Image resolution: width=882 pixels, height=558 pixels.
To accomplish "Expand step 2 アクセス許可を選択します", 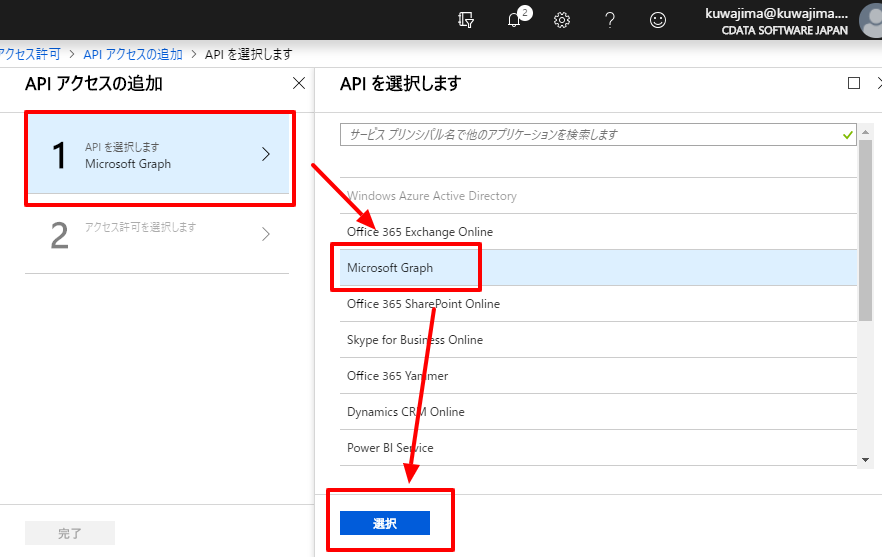I will pos(157,234).
